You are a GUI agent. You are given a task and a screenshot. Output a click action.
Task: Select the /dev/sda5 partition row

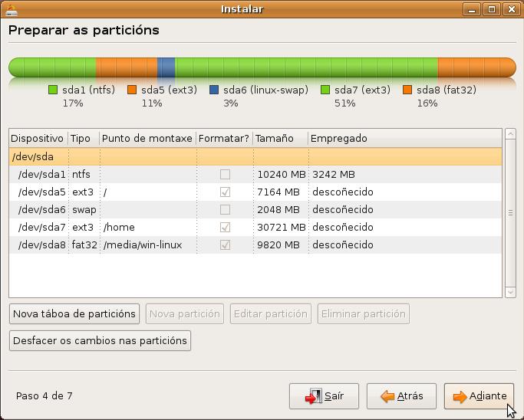tap(255, 192)
